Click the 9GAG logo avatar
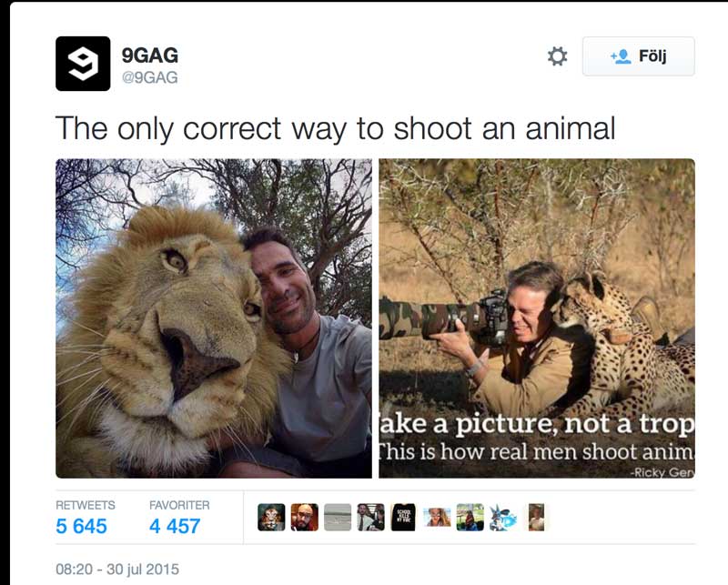This screenshot has height=585, width=728. pos(83,64)
